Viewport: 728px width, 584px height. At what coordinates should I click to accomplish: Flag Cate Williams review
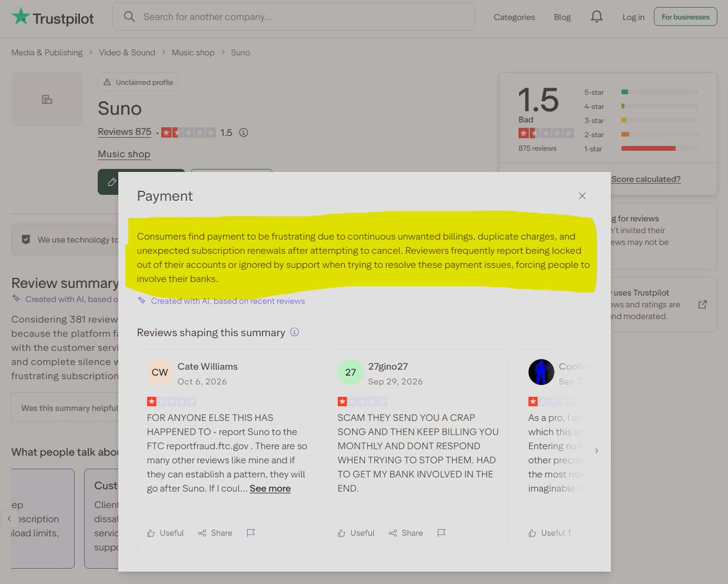click(x=251, y=533)
